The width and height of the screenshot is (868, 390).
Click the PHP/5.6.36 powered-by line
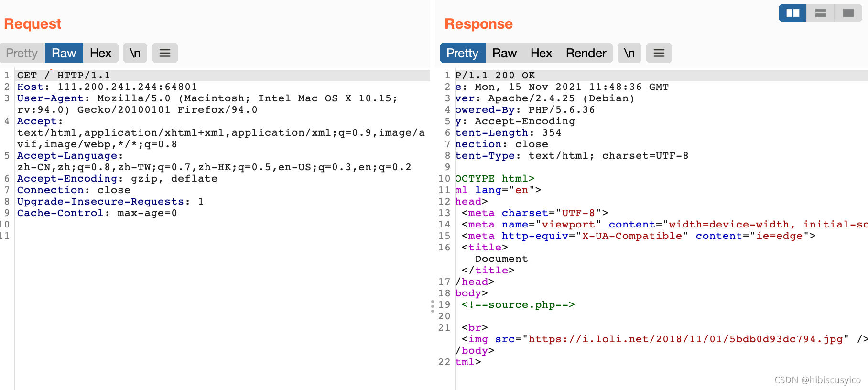525,110
